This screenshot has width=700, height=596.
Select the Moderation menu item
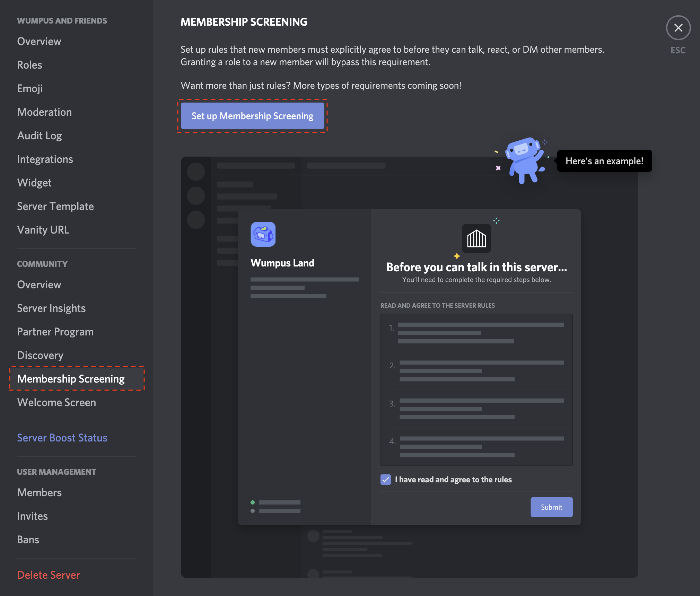click(x=44, y=111)
